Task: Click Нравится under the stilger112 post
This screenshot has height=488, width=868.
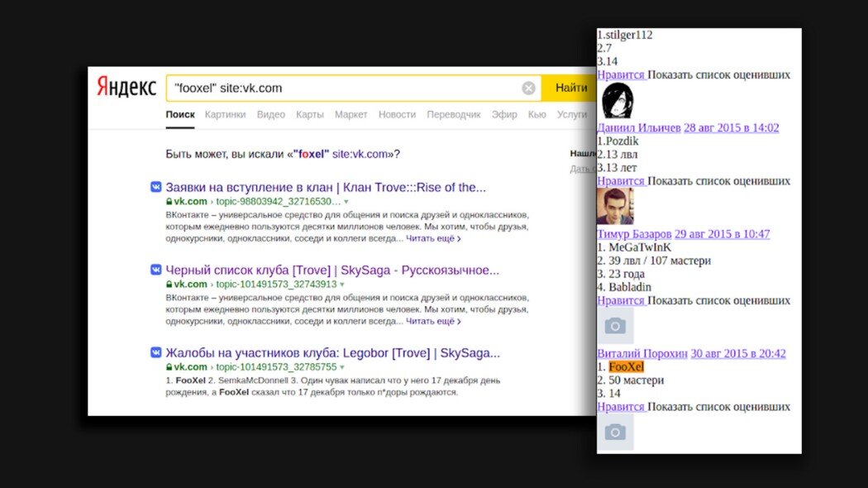Action: [x=621, y=74]
